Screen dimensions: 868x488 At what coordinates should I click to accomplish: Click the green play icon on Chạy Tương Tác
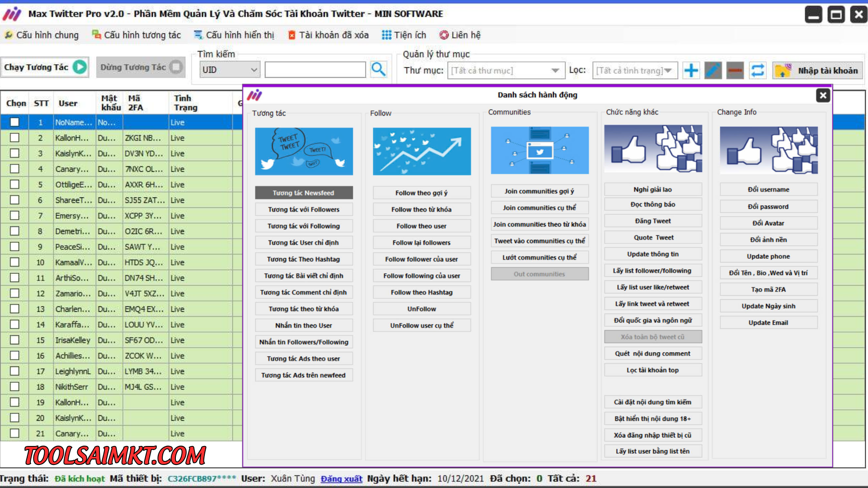tap(80, 67)
